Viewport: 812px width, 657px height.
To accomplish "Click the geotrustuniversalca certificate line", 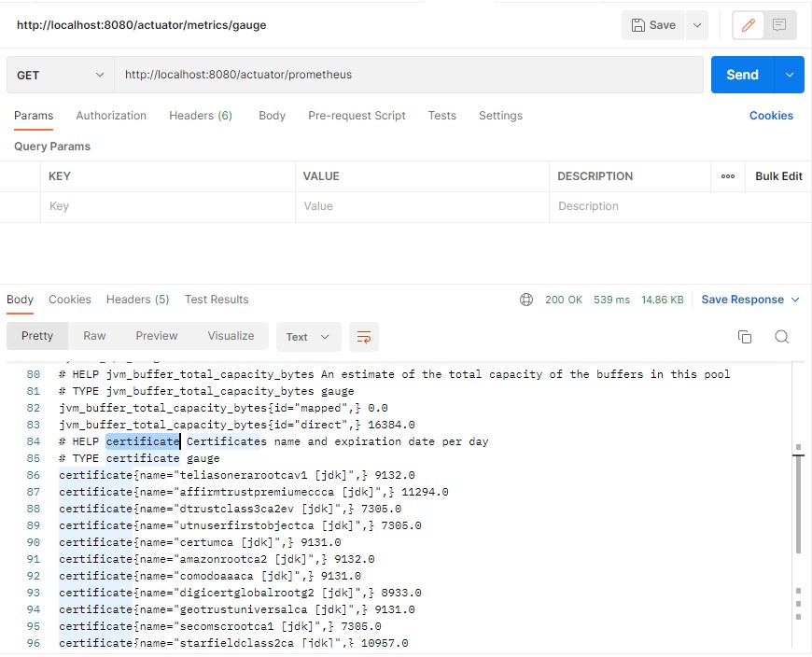I will [x=237, y=610].
